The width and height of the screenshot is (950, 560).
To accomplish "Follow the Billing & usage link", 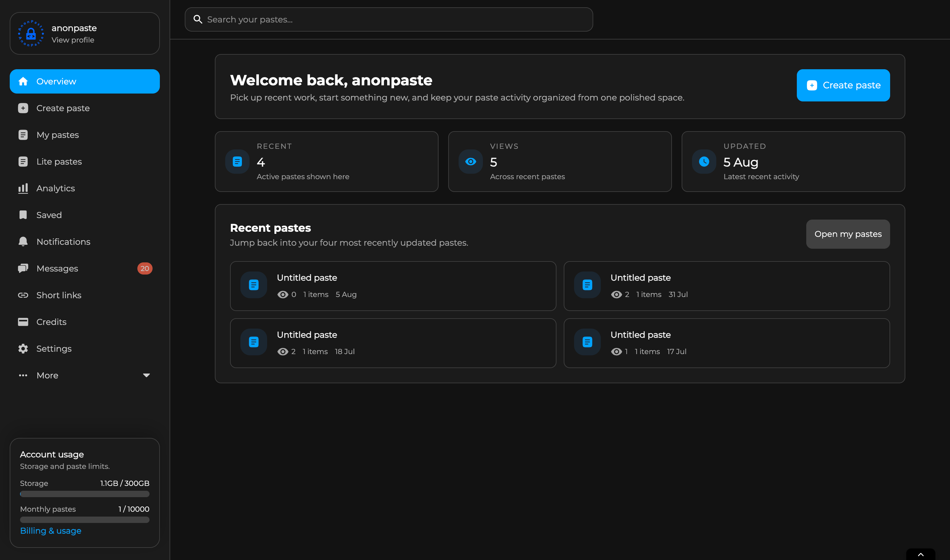I will tap(50, 531).
